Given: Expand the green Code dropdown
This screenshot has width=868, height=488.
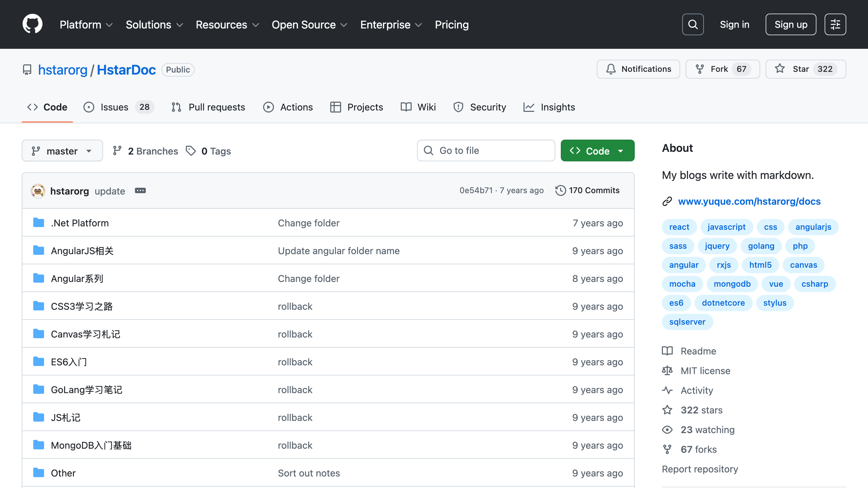Looking at the screenshot, I should tap(597, 151).
